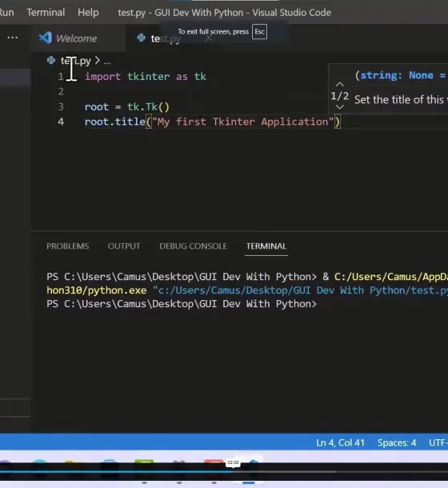
Task: Click line number 4 in gutter
Action: [x=61, y=122]
